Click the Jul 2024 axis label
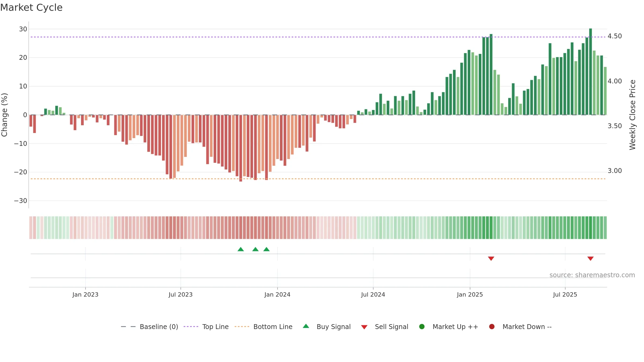 click(373, 295)
